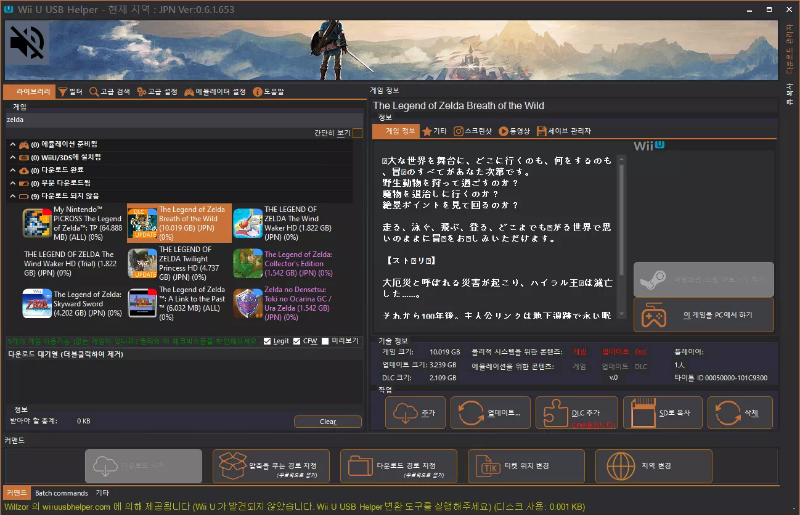Click the DLC add puzzle button
Viewport: 800px width, 515px height.
tap(577, 412)
